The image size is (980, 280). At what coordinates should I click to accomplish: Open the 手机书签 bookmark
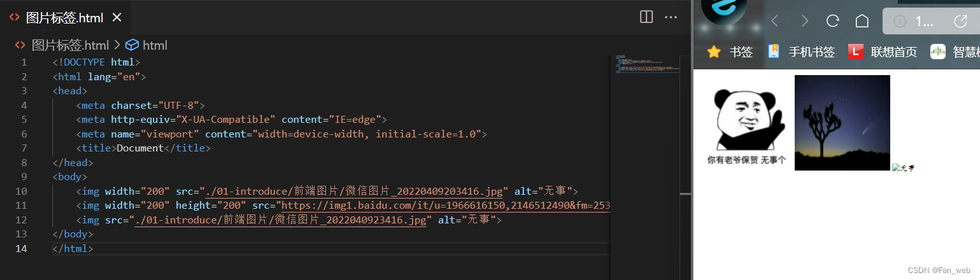(812, 52)
